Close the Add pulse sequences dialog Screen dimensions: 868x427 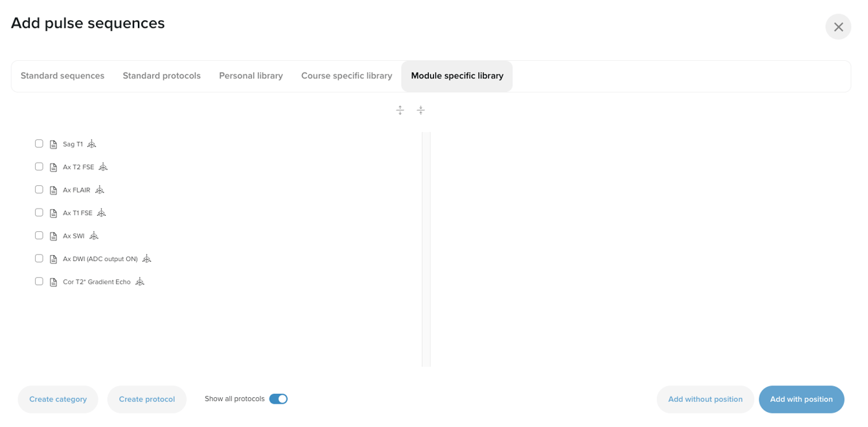[x=838, y=27]
